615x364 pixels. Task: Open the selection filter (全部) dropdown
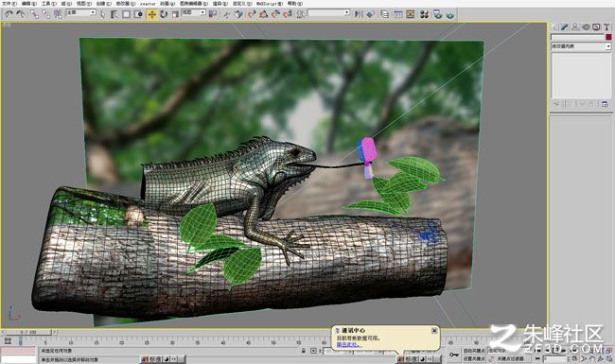[81, 13]
